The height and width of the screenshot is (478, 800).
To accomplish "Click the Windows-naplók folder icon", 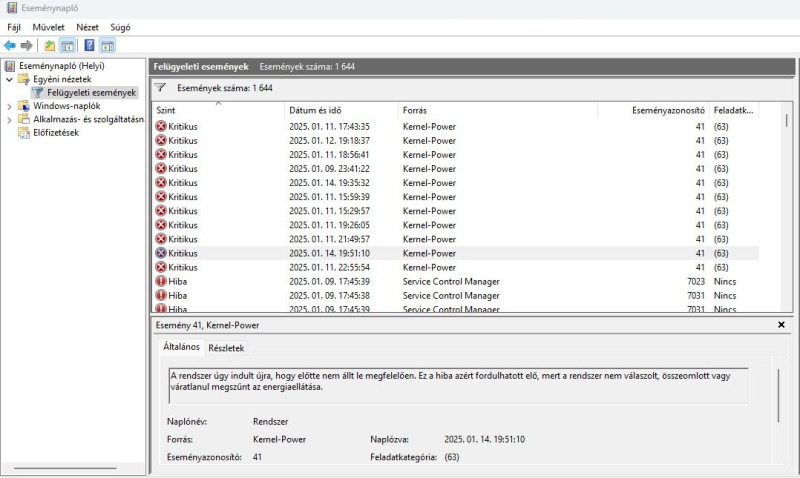I will tap(23, 106).
